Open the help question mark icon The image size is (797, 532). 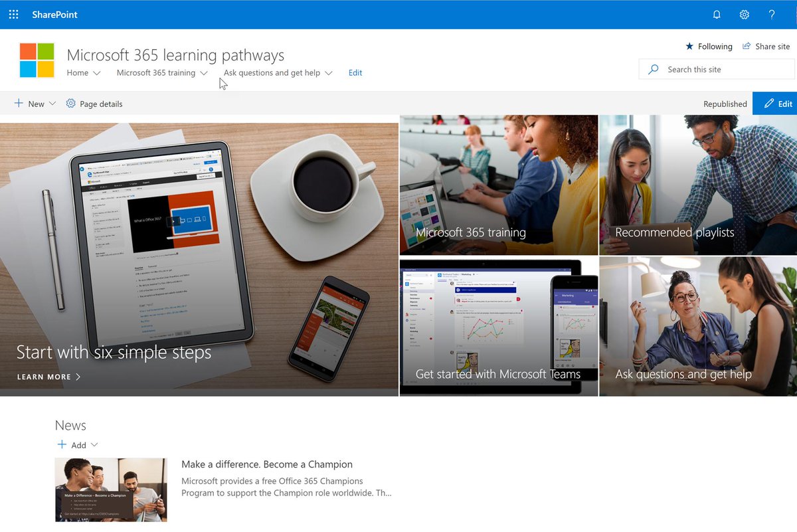point(772,15)
